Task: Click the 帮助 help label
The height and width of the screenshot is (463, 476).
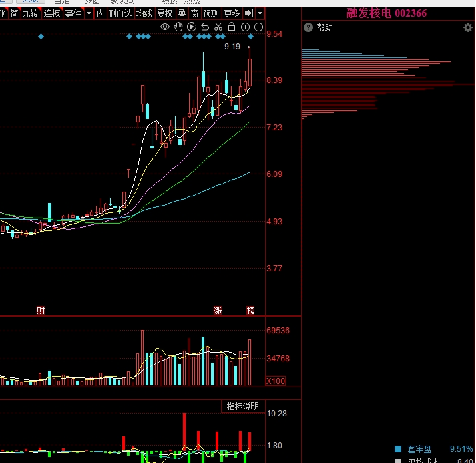Action: click(324, 28)
